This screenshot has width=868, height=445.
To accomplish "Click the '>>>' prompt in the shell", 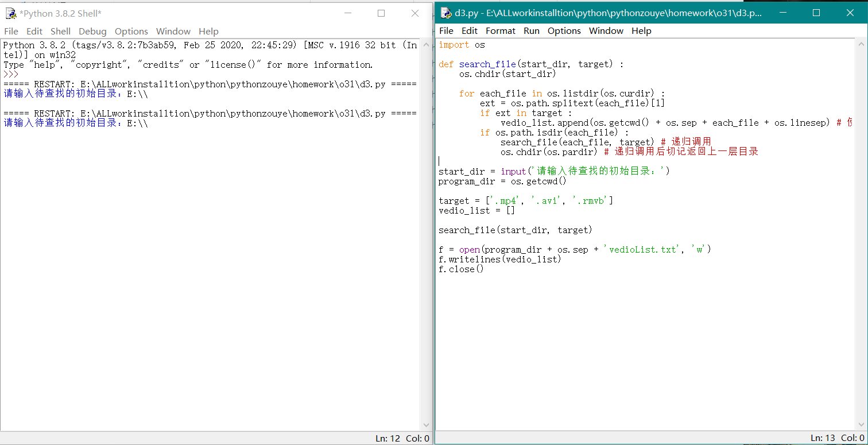I will [x=11, y=75].
